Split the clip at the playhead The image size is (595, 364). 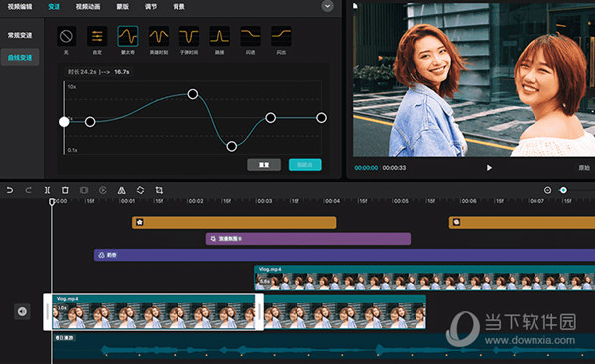47,190
